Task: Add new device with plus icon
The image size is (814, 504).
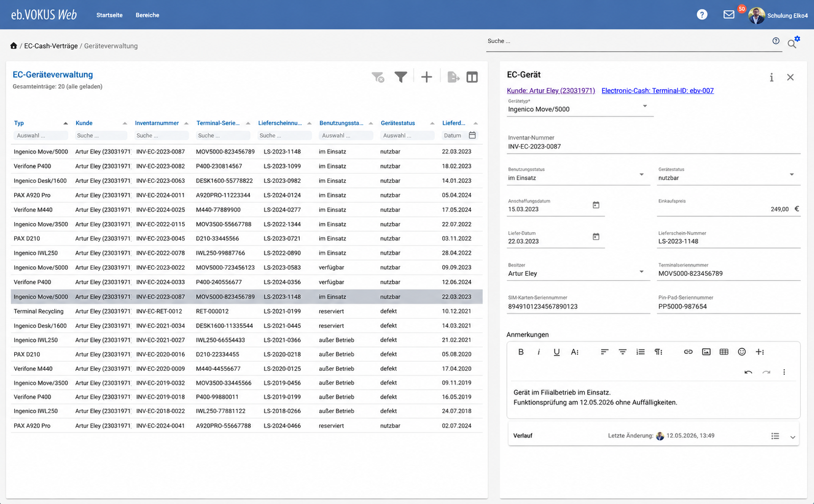Action: (426, 77)
